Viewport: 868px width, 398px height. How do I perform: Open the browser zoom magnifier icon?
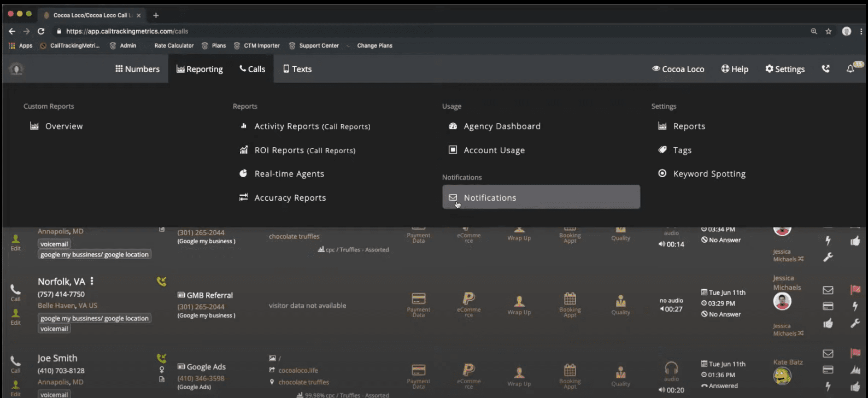coord(814,32)
